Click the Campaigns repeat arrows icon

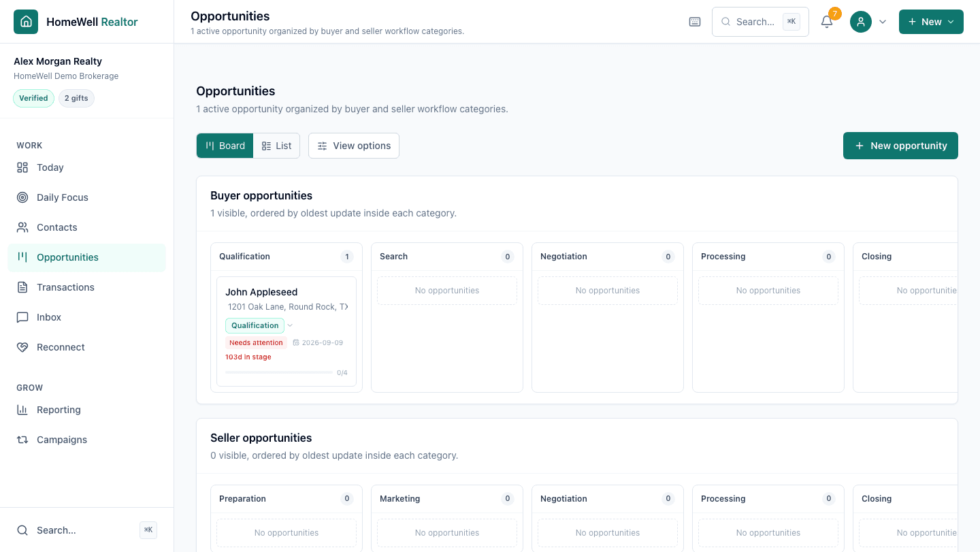(22, 440)
